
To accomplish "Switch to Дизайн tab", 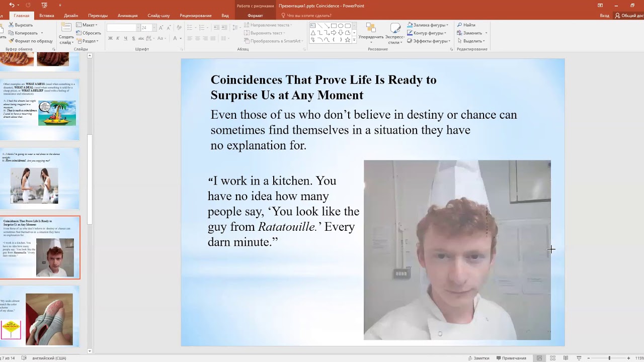I will pyautogui.click(x=71, y=16).
